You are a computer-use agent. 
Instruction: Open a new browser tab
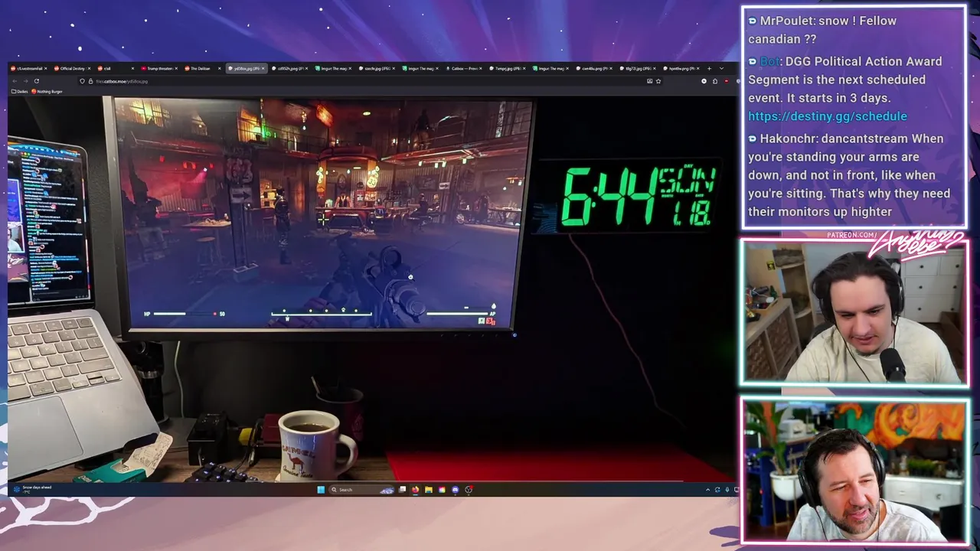[709, 68]
